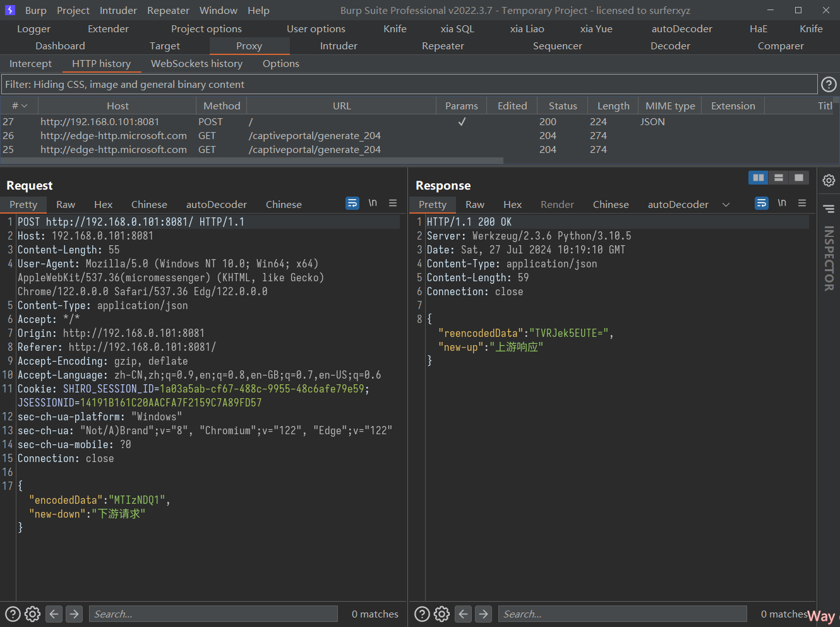Focus the Response search input field
Screen dimensions: 840x627
[622, 614]
